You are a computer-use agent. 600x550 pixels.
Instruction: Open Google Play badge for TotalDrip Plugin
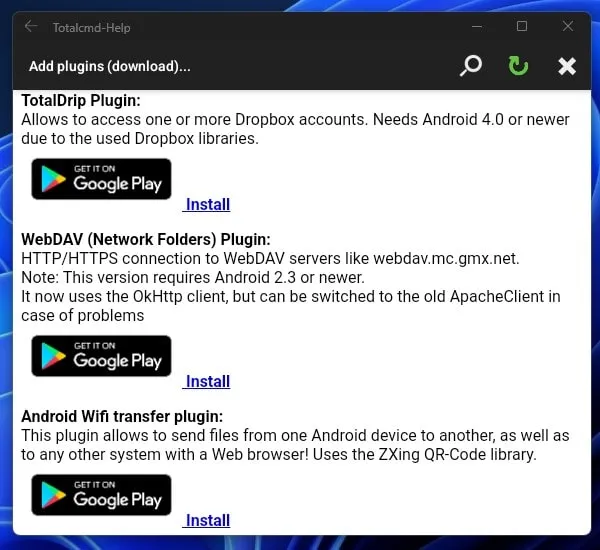pyautogui.click(x=101, y=179)
